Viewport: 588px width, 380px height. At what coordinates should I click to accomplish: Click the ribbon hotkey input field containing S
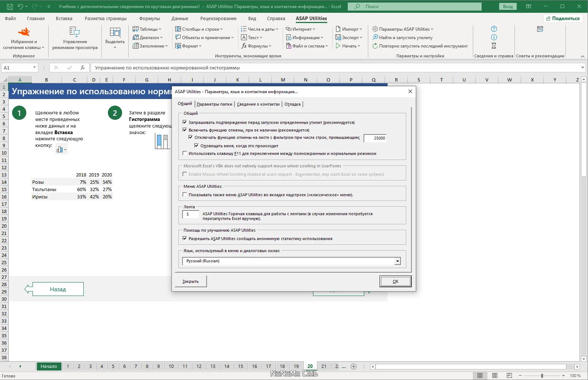coord(191,214)
